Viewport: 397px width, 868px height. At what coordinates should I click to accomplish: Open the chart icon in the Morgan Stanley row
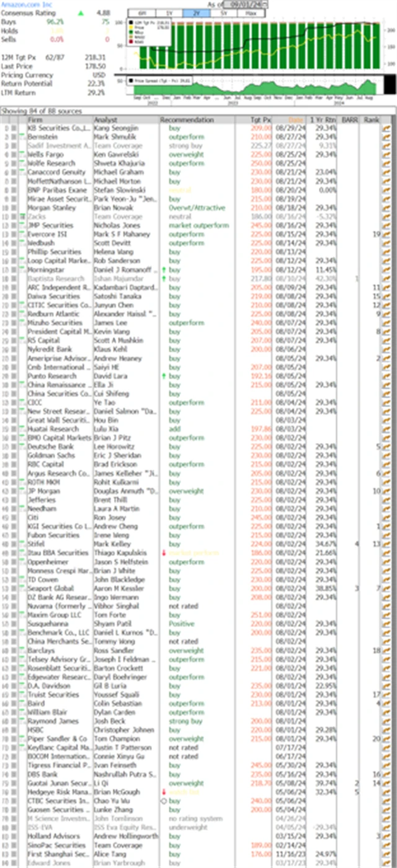click(386, 208)
